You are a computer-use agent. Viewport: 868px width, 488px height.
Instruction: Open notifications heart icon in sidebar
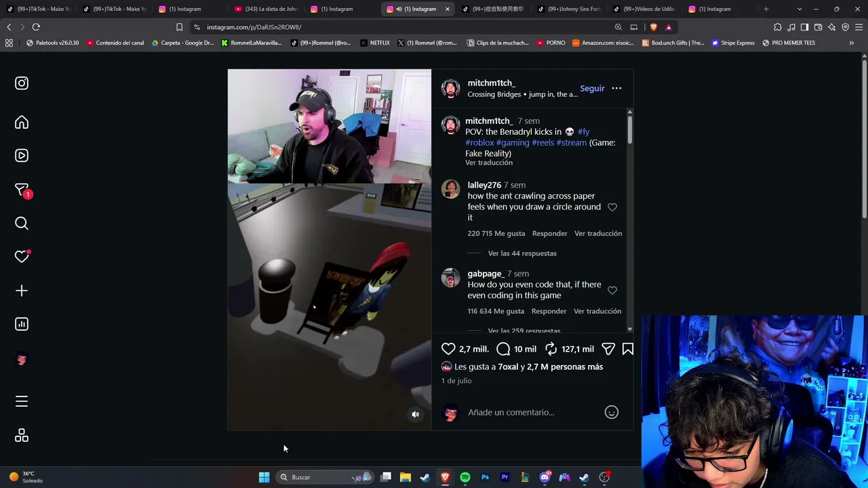pyautogui.click(x=22, y=256)
